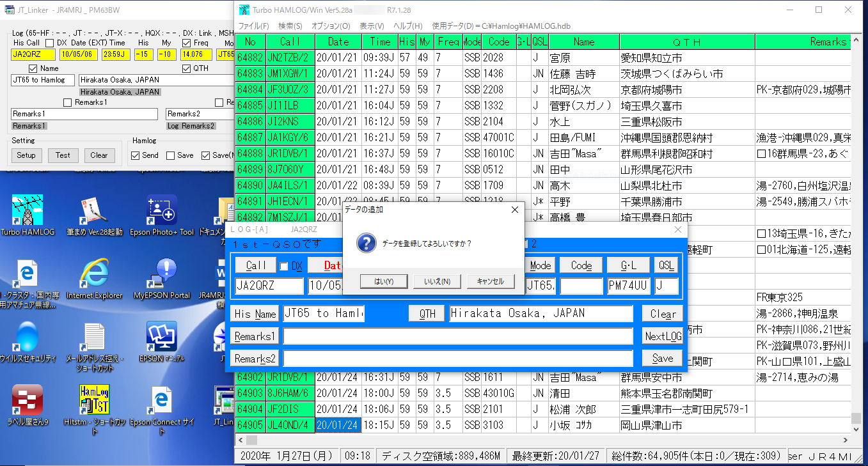868x466 pixels.
Task: Close the データの追加 dialog
Action: click(515, 210)
